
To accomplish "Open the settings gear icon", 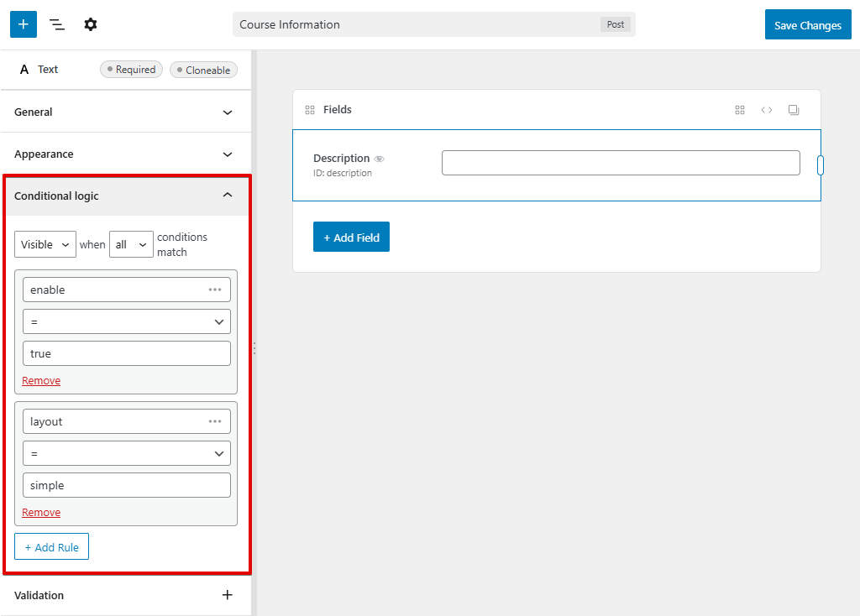I will tap(91, 24).
